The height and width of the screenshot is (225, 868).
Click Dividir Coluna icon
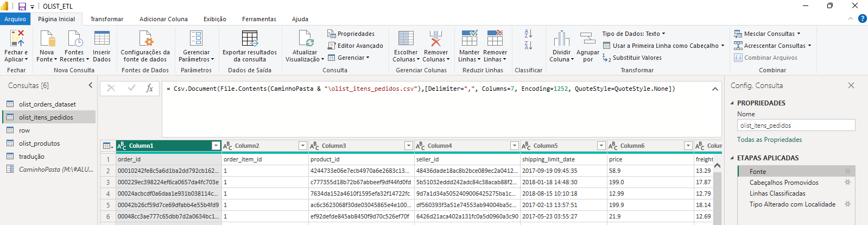[561, 39]
